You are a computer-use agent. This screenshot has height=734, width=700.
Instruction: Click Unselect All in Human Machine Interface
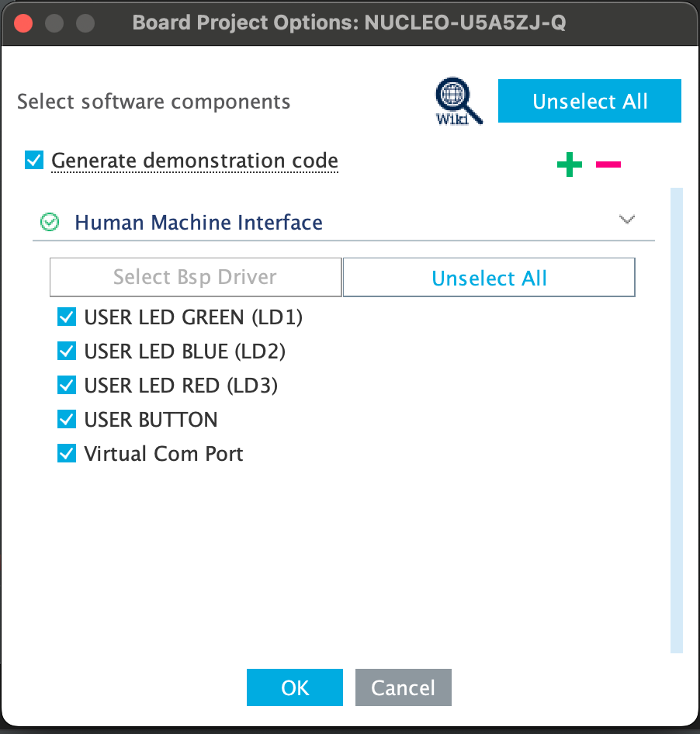pyautogui.click(x=489, y=278)
